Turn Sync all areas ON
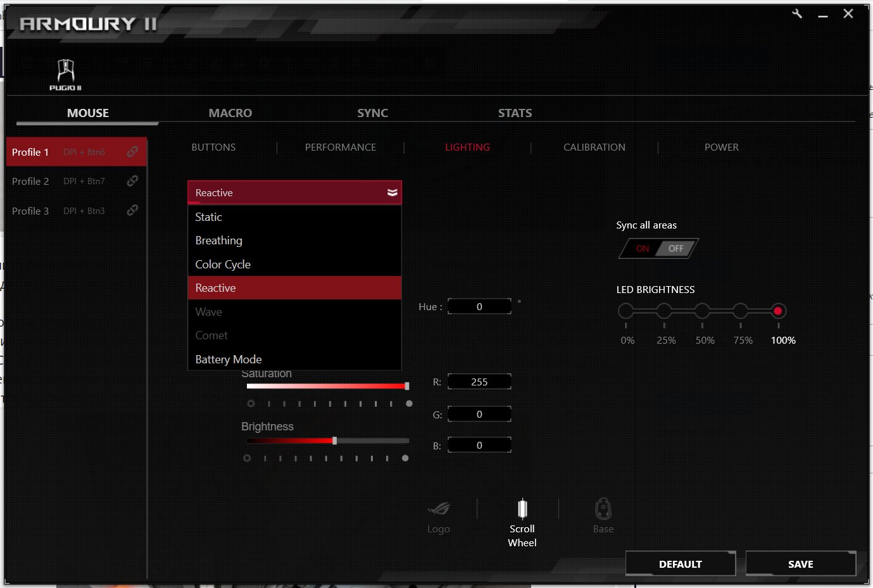This screenshot has height=588, width=873. tap(641, 249)
